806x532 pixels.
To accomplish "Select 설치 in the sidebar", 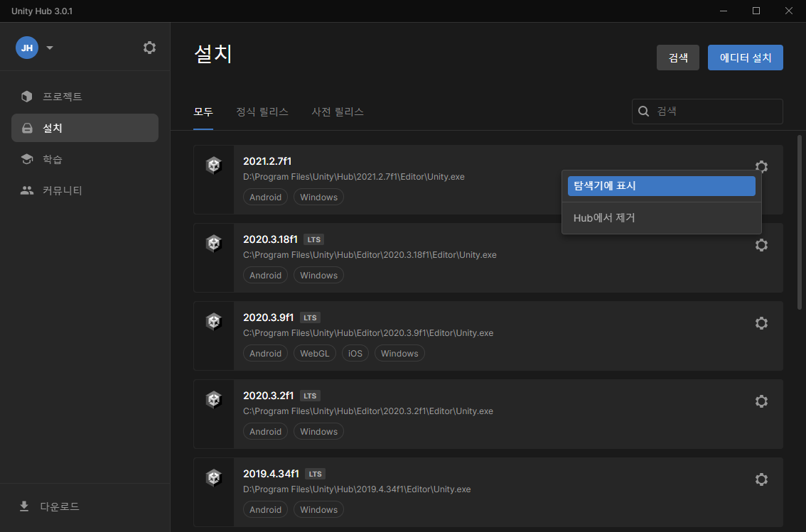I will tap(85, 128).
